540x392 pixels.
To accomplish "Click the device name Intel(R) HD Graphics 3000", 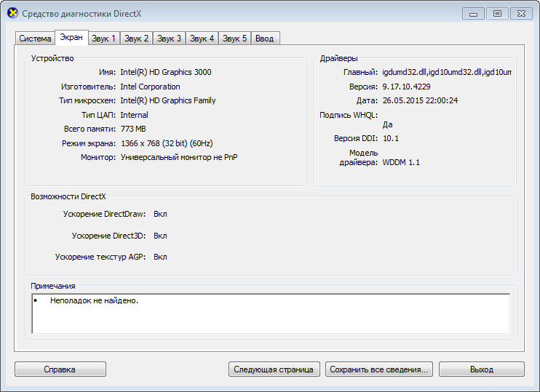I will pyautogui.click(x=166, y=73).
